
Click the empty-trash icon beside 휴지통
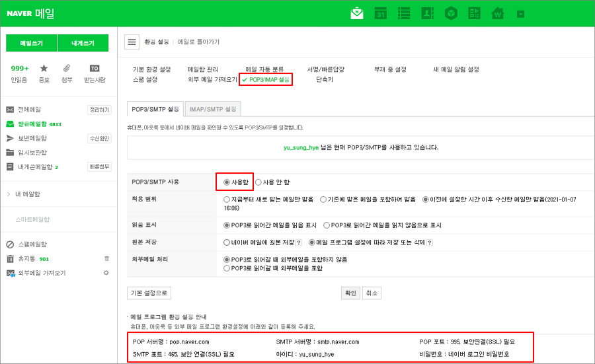(x=106, y=258)
